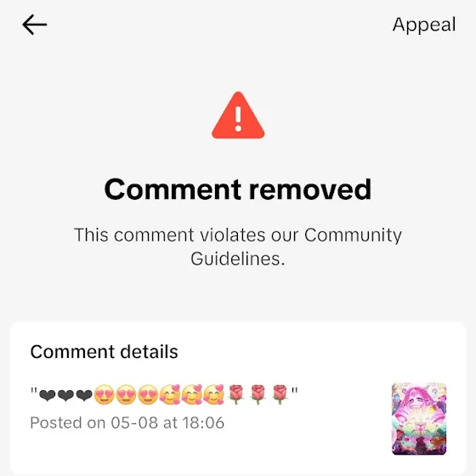Click the last rose emoji before closing quote
476x476 pixels.
pyautogui.click(x=280, y=394)
